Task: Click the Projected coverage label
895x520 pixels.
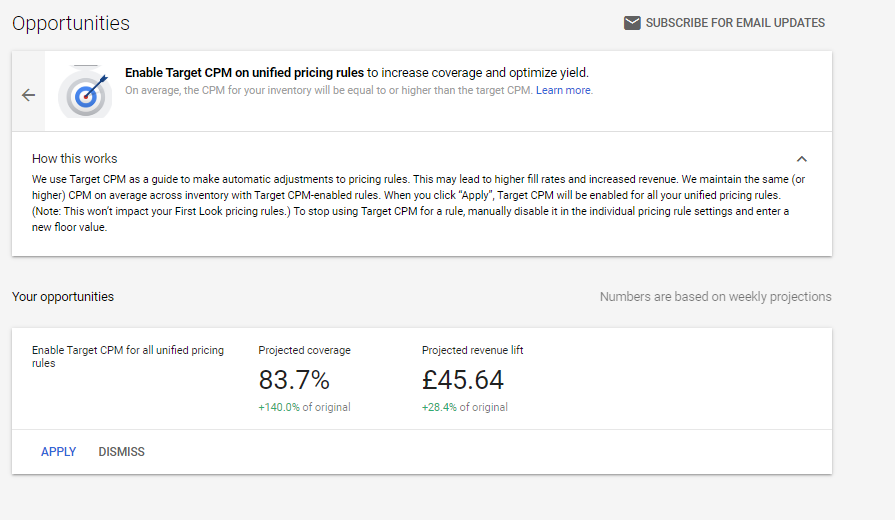Action: pos(304,351)
